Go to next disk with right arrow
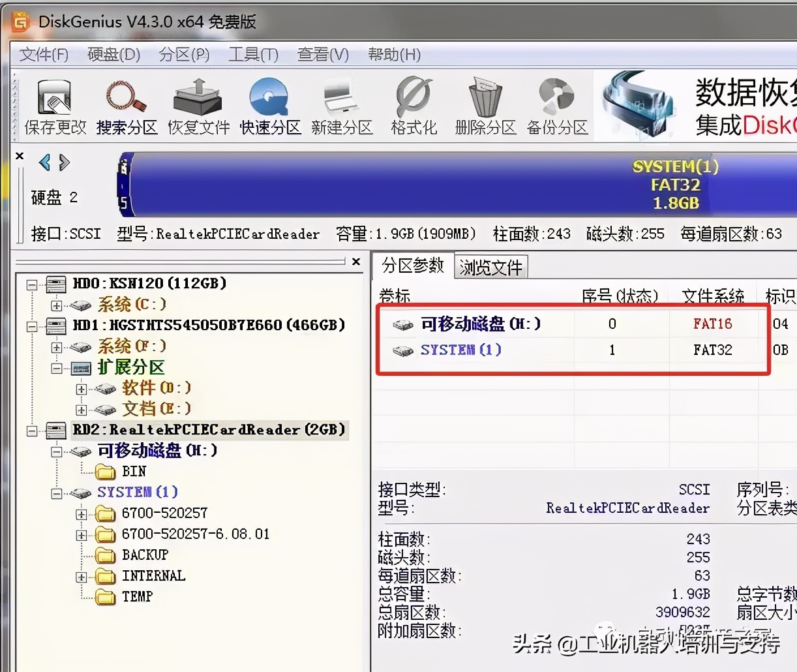The image size is (797, 672). click(x=64, y=162)
